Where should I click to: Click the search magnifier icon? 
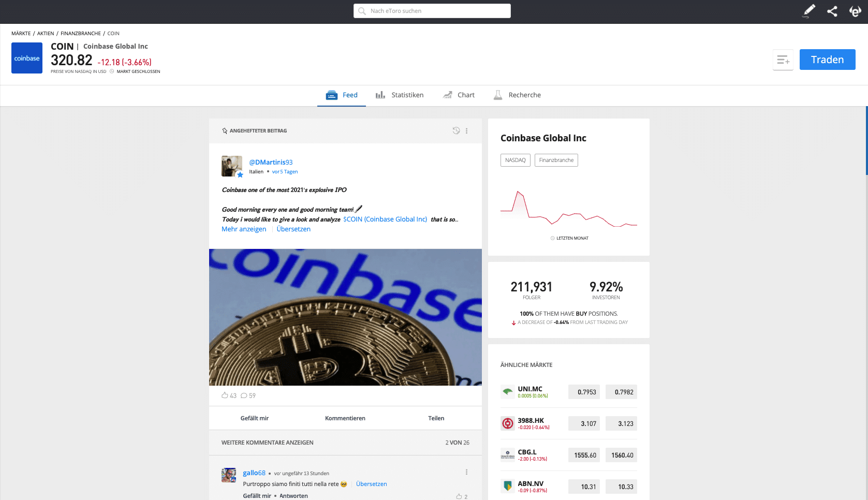click(362, 11)
